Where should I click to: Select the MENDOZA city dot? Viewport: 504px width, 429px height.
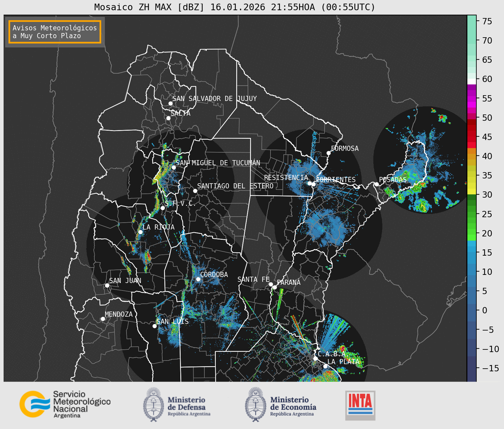coord(103,319)
